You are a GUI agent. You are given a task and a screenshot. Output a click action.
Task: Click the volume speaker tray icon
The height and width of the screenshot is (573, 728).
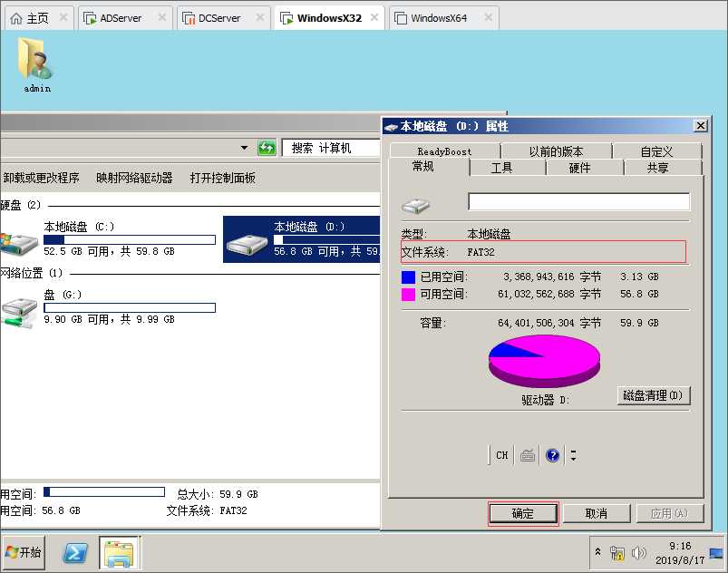pyautogui.click(x=638, y=552)
